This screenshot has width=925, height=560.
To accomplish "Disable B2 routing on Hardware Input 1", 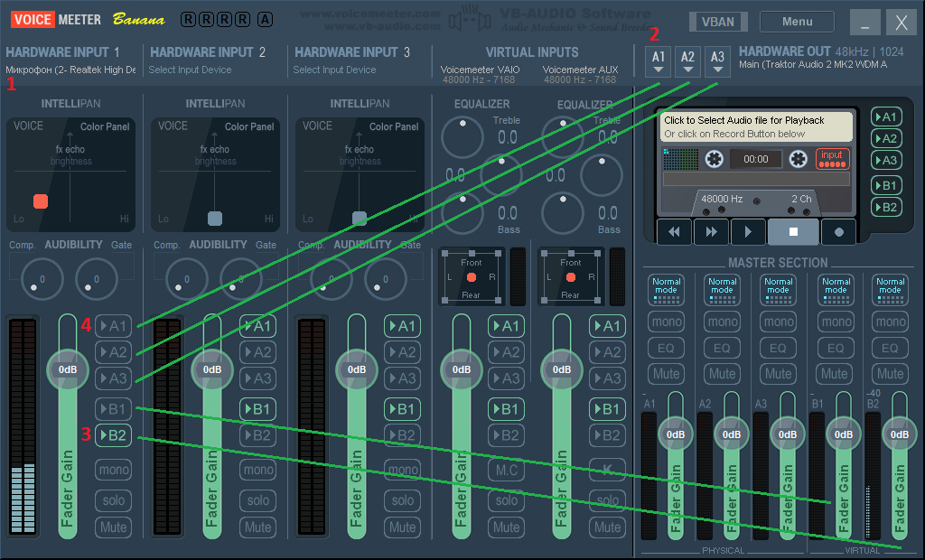I will point(113,435).
